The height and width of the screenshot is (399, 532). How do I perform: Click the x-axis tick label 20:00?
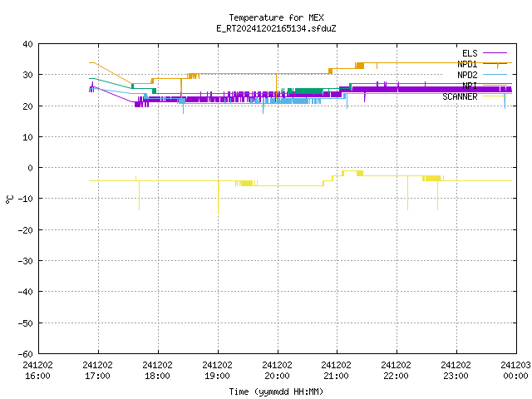(277, 376)
